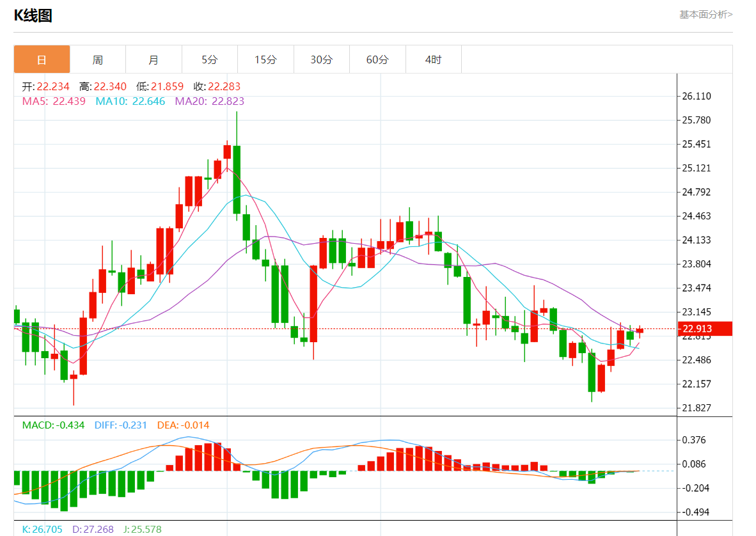
Task: Open the 5分 interval tab
Action: [x=209, y=59]
